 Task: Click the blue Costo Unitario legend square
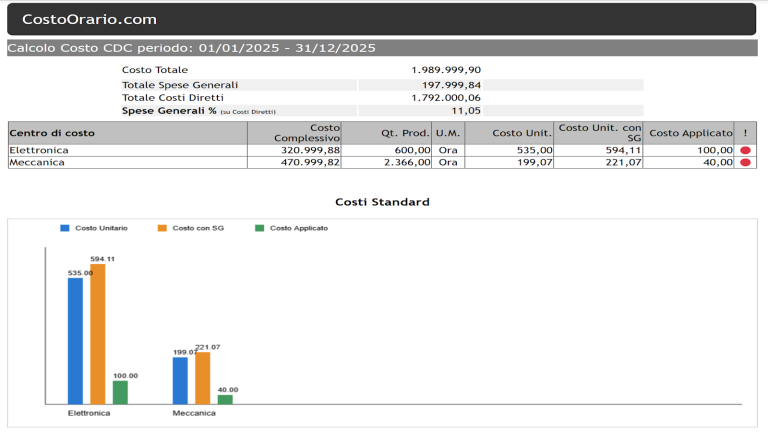coord(65,228)
